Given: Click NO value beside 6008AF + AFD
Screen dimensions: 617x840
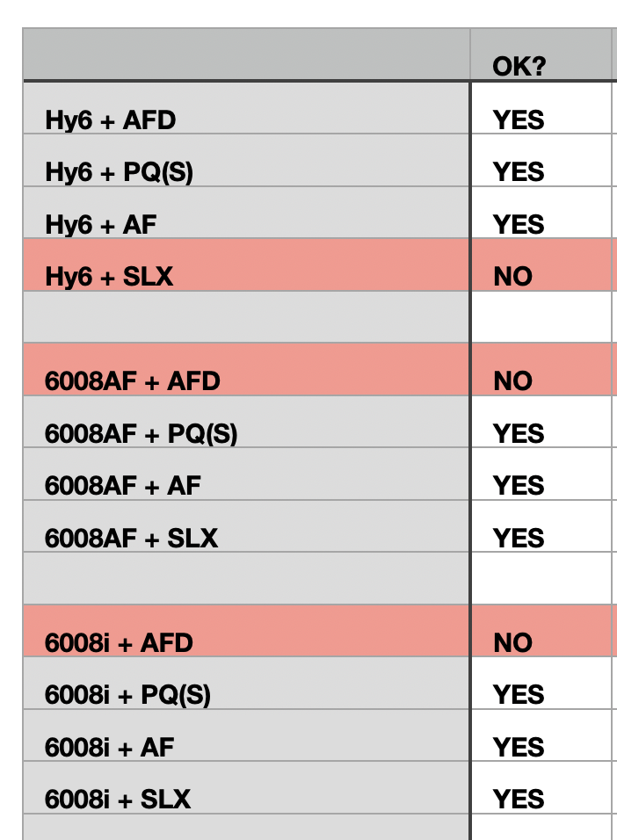Looking at the screenshot, I should [541, 380].
